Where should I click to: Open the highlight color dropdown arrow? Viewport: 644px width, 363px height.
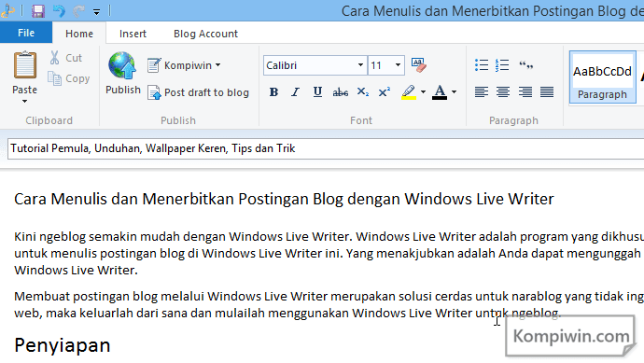click(423, 92)
